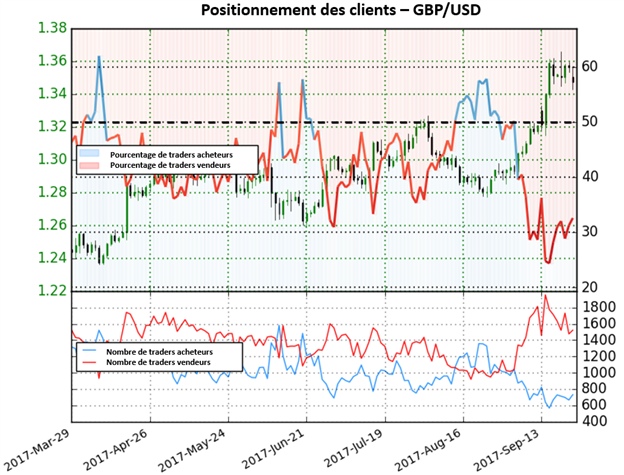Select legend text Nombre de traders acheteurs
The width and height of the screenshot is (624, 475).
click(159, 352)
